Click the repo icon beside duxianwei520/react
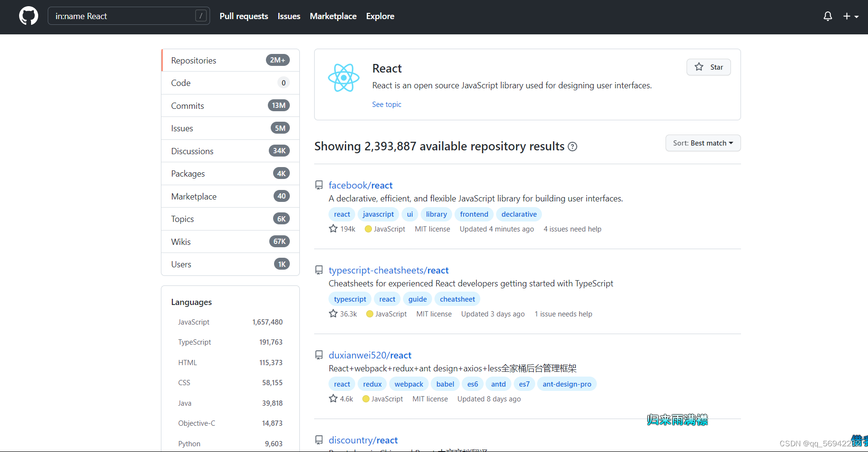This screenshot has width=868, height=452. pyautogui.click(x=319, y=355)
